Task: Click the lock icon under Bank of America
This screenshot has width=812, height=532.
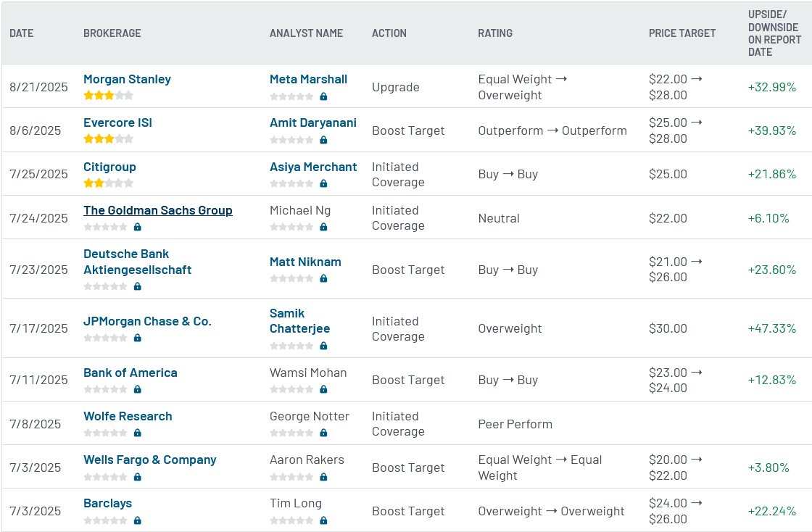Action: [x=137, y=390]
